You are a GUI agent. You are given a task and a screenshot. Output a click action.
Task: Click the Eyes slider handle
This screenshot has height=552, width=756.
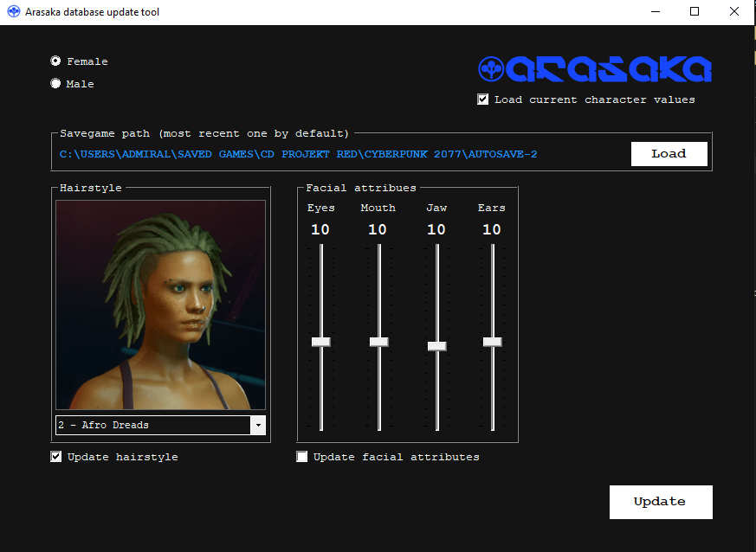[321, 342]
